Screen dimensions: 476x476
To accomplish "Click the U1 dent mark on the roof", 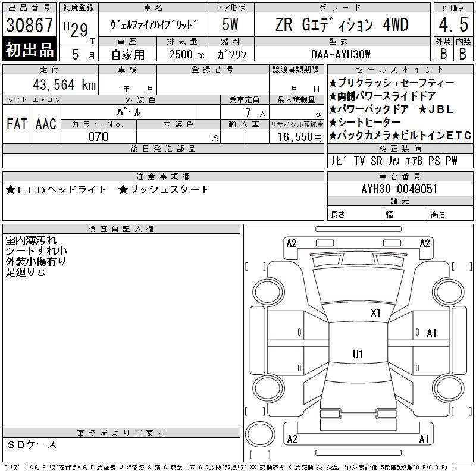I will click(x=358, y=354).
